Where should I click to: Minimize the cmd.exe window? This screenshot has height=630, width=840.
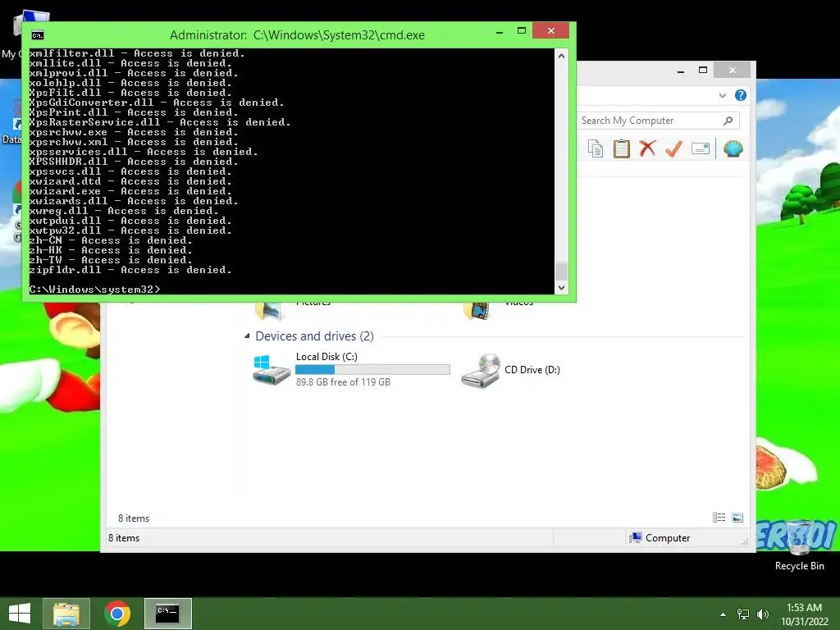(x=500, y=31)
